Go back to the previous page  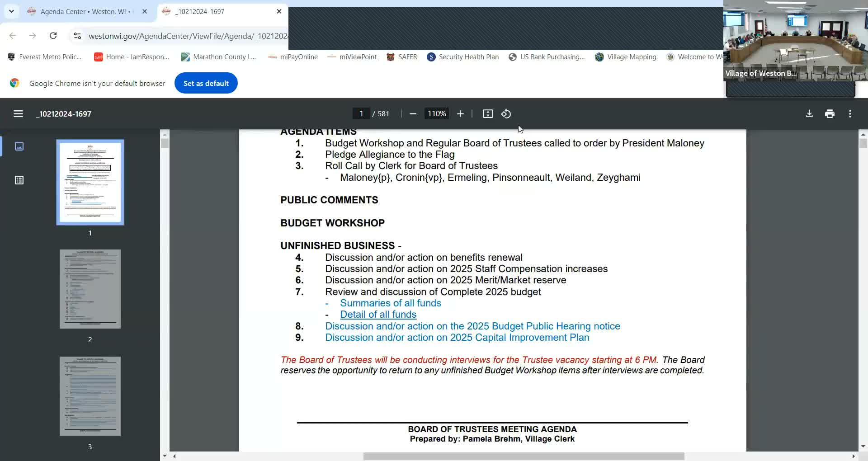click(13, 36)
